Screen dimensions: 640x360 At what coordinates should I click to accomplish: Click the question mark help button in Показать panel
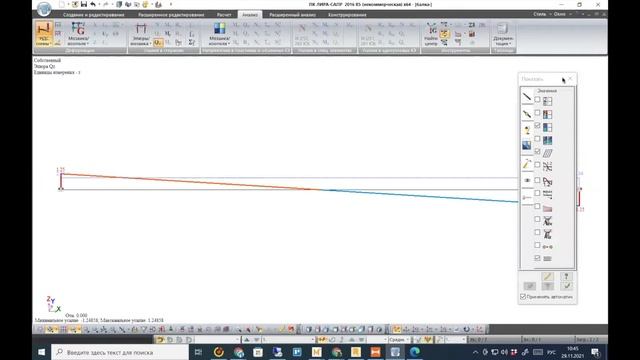tap(566, 277)
